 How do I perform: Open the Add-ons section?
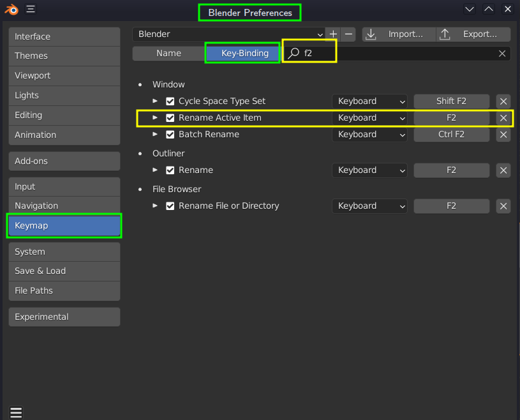click(64, 161)
